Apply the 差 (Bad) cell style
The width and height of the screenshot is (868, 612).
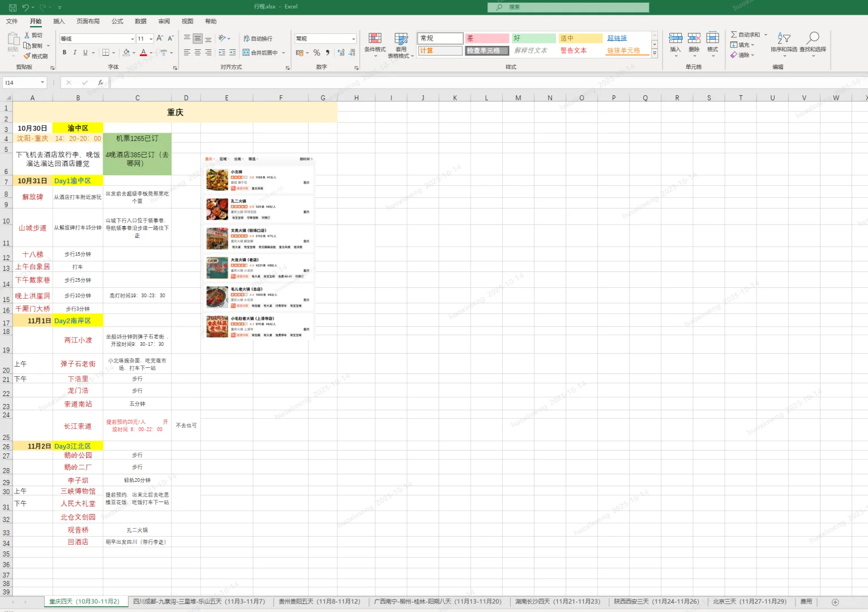487,38
